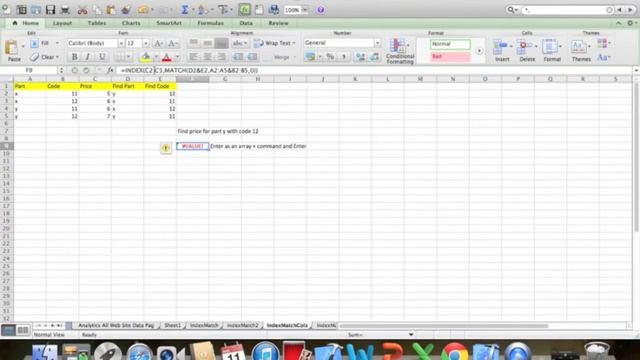Open the font size 12 dropdown
The image size is (640, 360).
145,43
